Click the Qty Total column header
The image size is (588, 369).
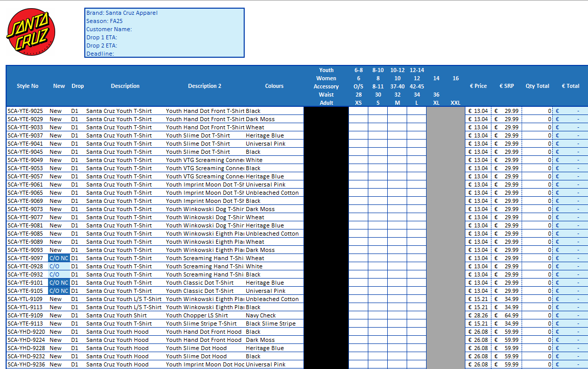click(x=537, y=86)
